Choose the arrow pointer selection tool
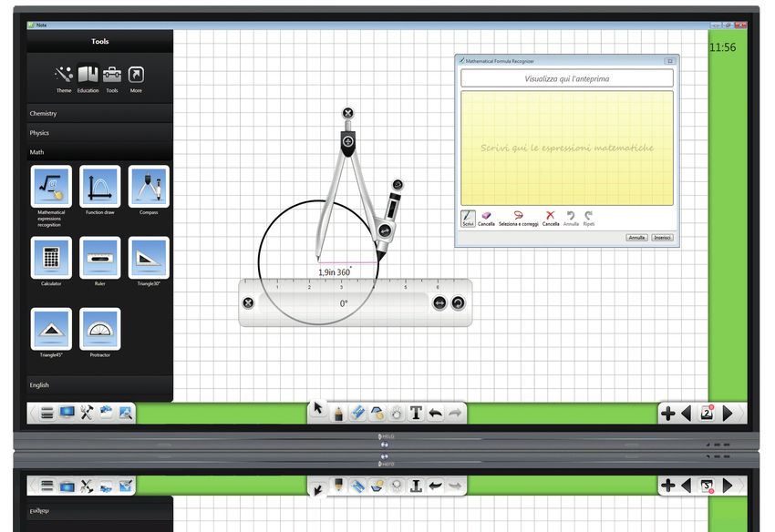Screen dimensions: 775x532 [318, 408]
